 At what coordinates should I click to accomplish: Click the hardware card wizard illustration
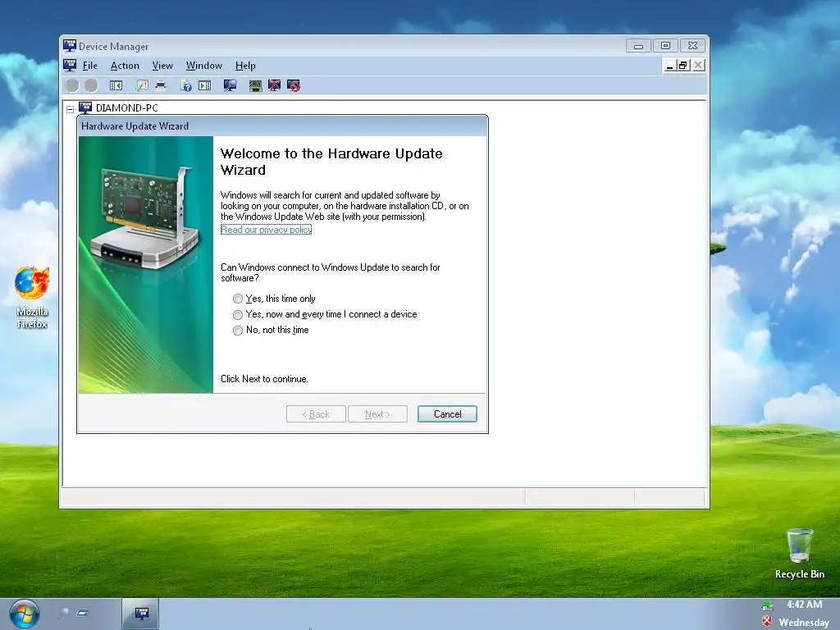click(x=146, y=265)
